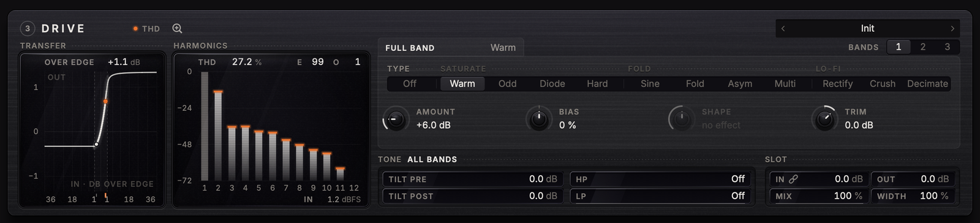Toggle the orange THD indicator
980x223 pixels.
tap(146, 29)
